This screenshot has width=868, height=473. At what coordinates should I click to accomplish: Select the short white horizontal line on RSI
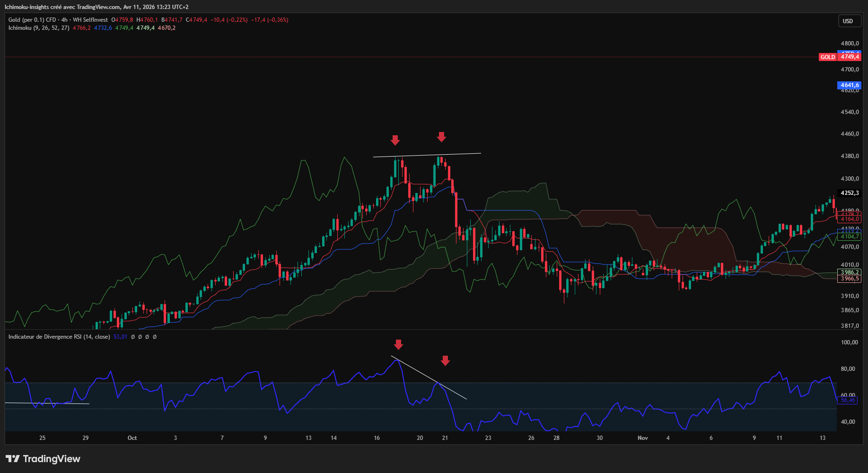coord(47,403)
